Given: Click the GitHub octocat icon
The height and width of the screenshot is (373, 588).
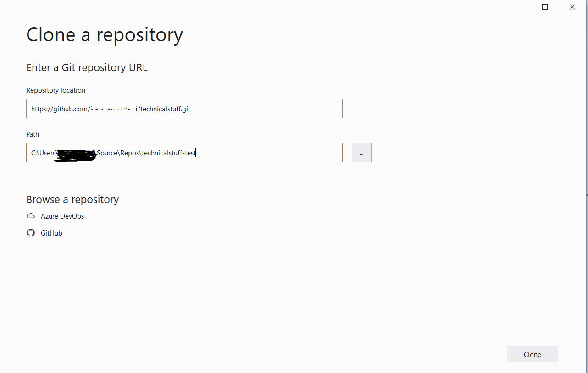Looking at the screenshot, I should click(31, 233).
